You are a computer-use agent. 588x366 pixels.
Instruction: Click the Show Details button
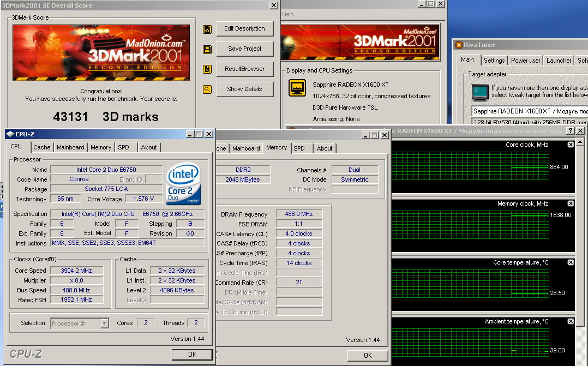pos(244,89)
